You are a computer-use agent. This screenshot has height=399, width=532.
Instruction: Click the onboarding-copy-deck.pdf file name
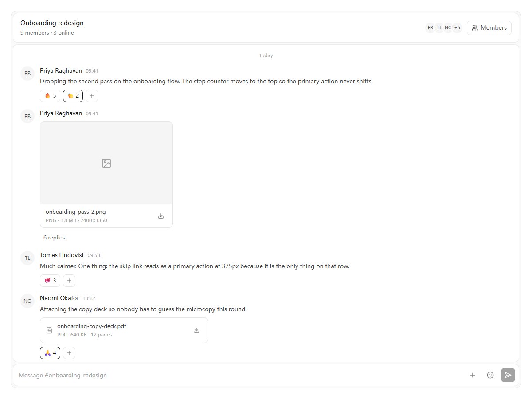(x=92, y=326)
